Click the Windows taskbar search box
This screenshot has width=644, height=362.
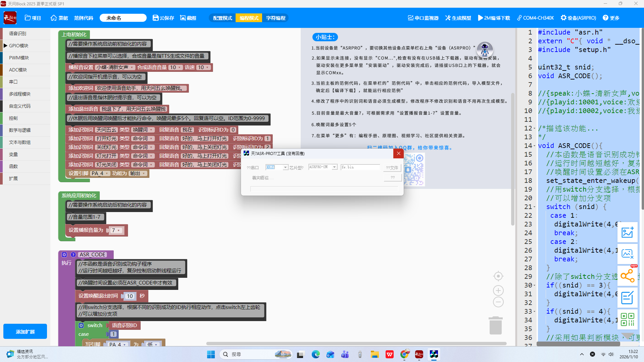[x=256, y=354]
